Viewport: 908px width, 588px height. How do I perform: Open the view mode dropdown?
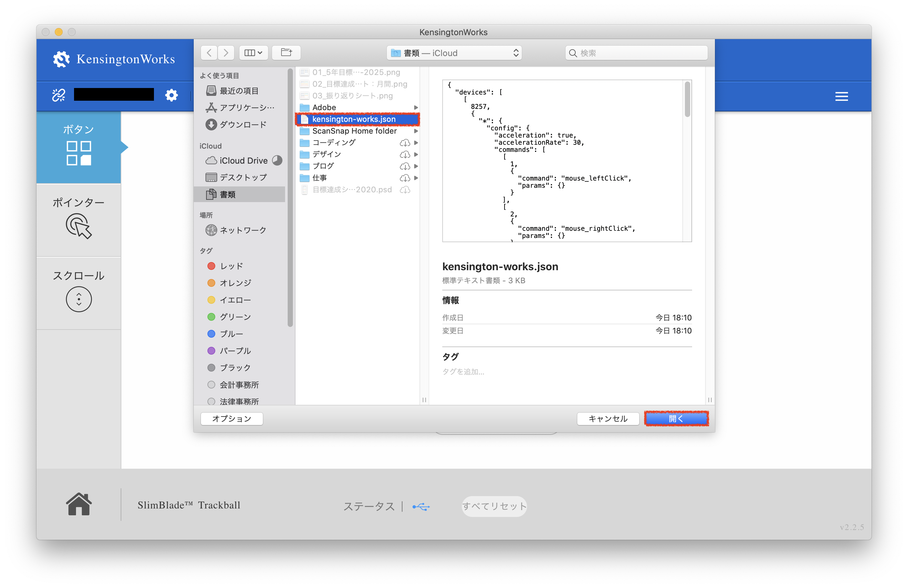click(x=253, y=52)
